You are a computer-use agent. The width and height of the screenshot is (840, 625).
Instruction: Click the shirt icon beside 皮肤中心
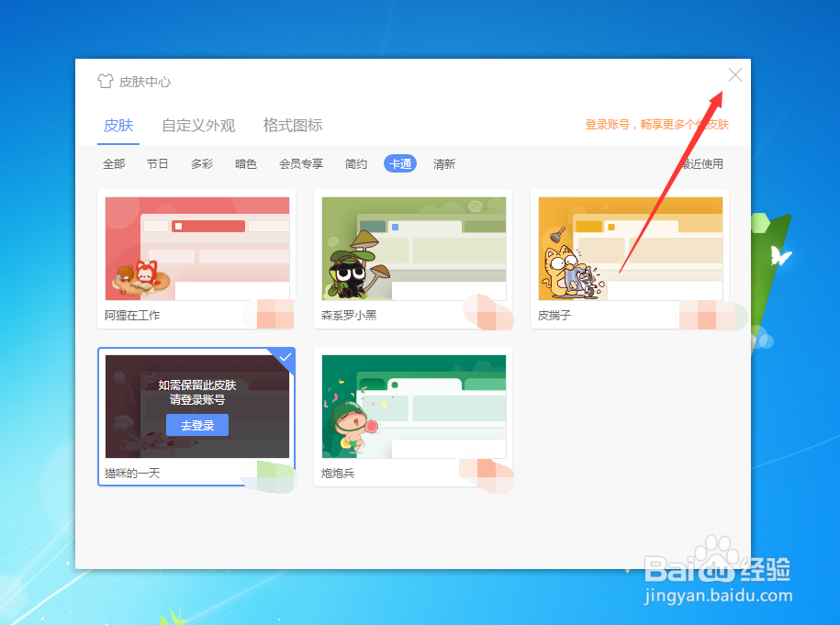click(x=106, y=81)
